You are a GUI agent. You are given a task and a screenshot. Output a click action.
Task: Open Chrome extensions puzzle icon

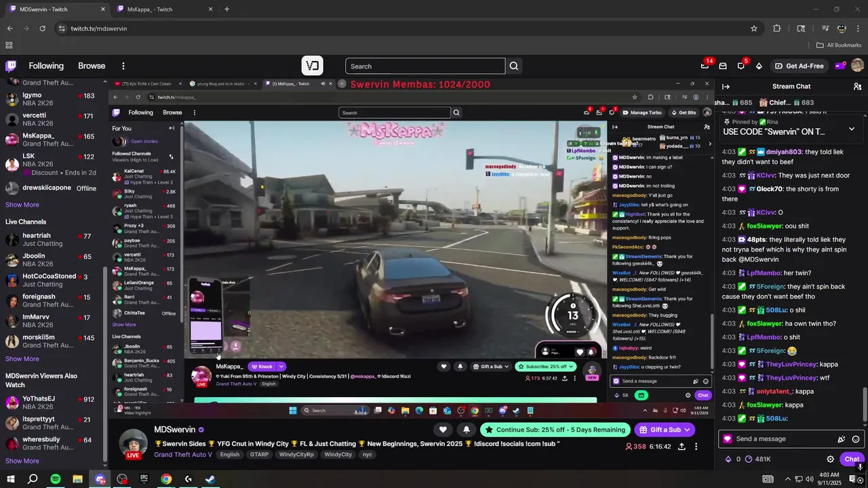[x=777, y=28]
